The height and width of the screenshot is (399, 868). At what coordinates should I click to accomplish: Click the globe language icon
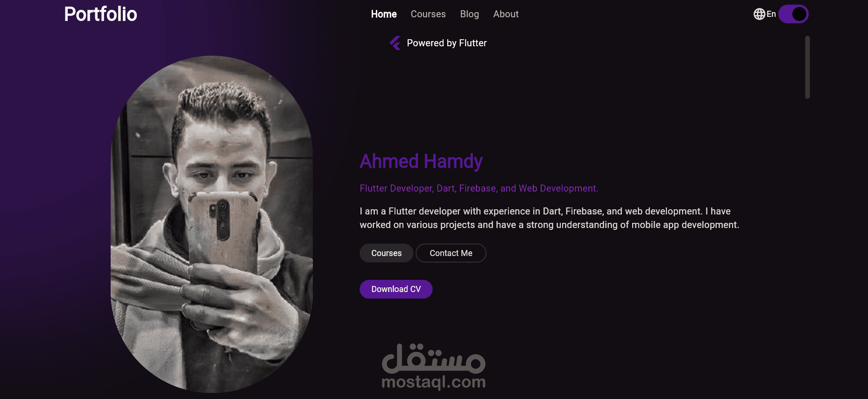[759, 14]
